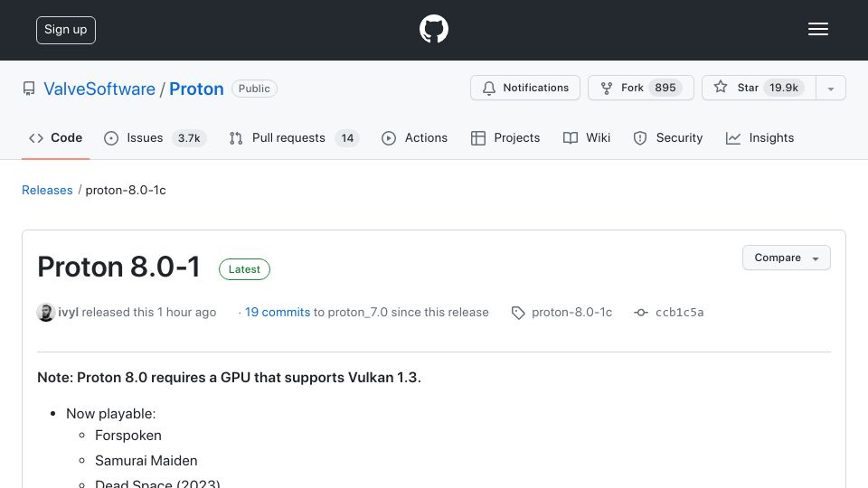Click the Wiki book icon

point(571,138)
